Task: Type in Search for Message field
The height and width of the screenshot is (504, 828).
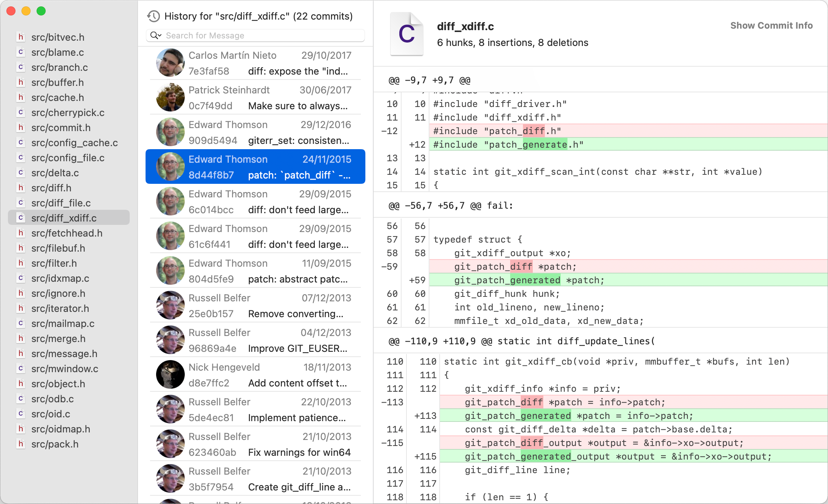Action: pos(264,35)
